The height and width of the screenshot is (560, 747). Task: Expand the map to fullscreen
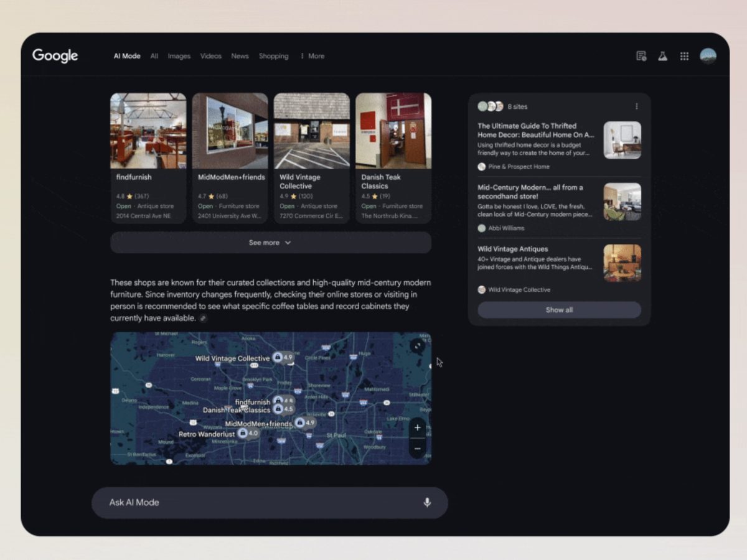tap(417, 345)
